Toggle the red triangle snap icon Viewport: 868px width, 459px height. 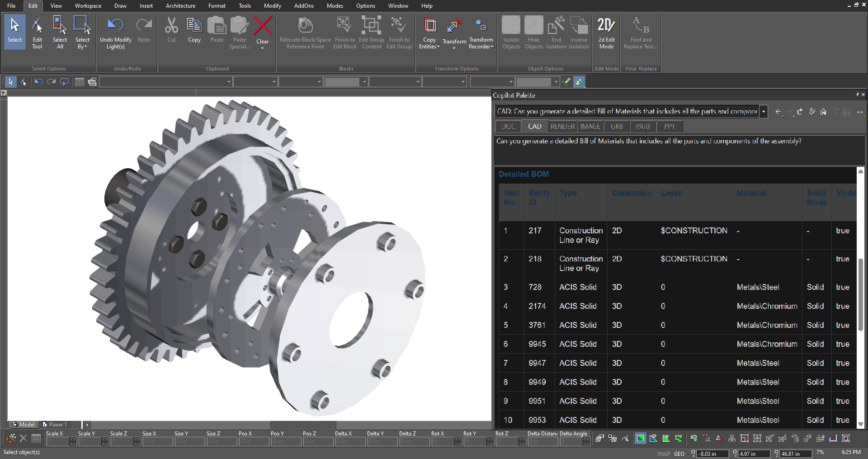pyautogui.click(x=719, y=438)
